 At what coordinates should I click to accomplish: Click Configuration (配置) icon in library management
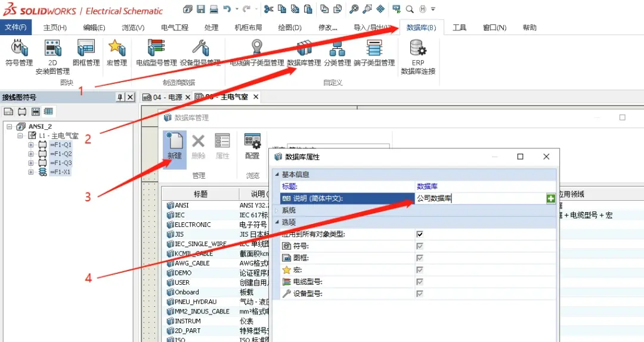click(x=252, y=147)
